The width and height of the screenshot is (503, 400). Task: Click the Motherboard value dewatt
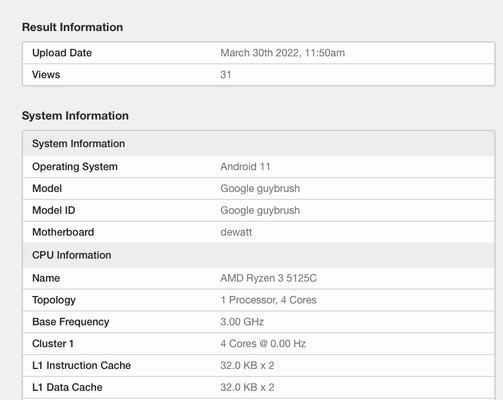[x=236, y=232]
